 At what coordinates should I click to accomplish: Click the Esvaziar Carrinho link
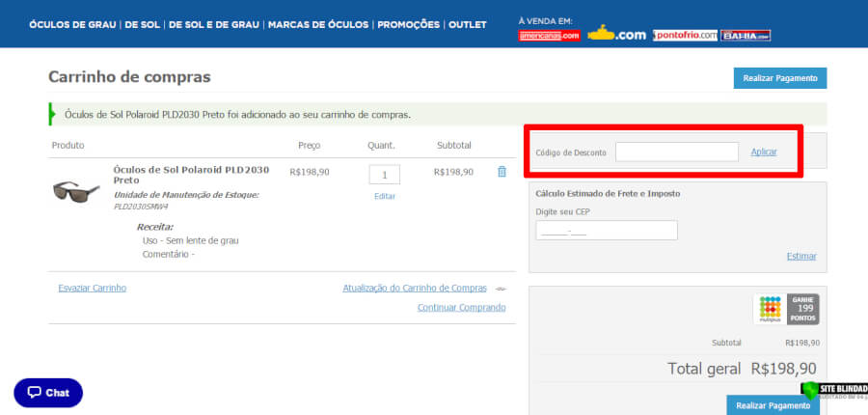click(92, 288)
